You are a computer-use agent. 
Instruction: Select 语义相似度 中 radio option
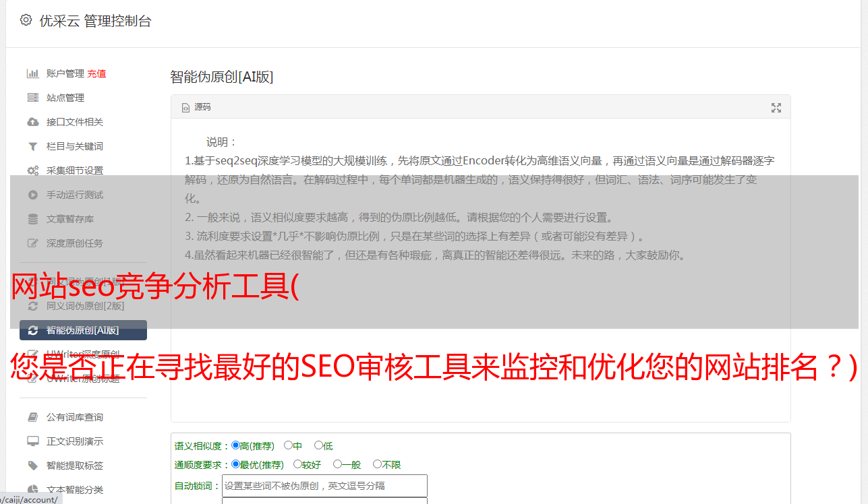[x=288, y=445]
